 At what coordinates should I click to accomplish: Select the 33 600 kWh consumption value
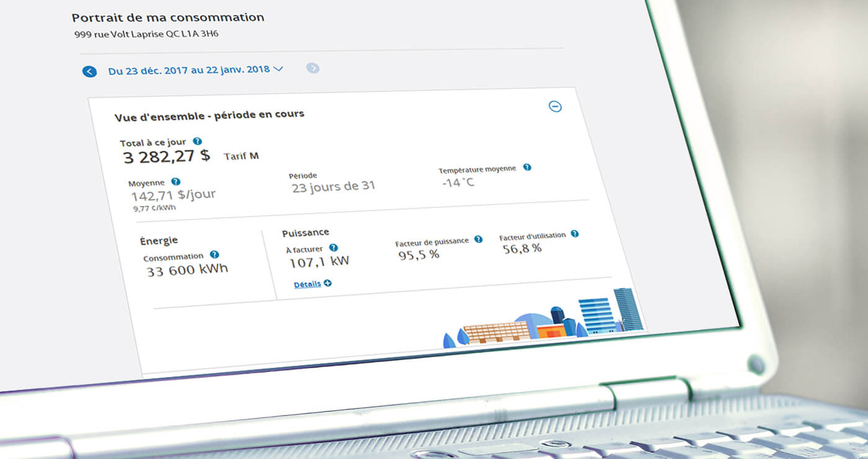(x=187, y=270)
